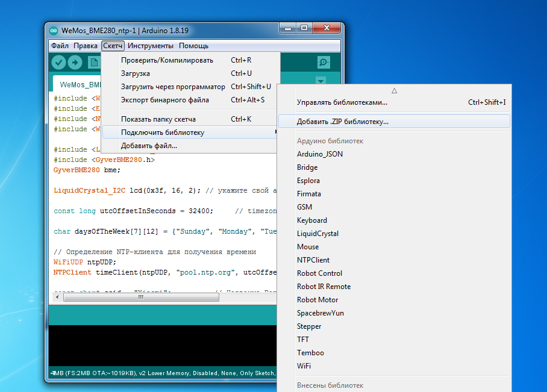Open the Инструменты menu
Image resolution: width=547 pixels, height=392 pixels.
pyautogui.click(x=151, y=46)
